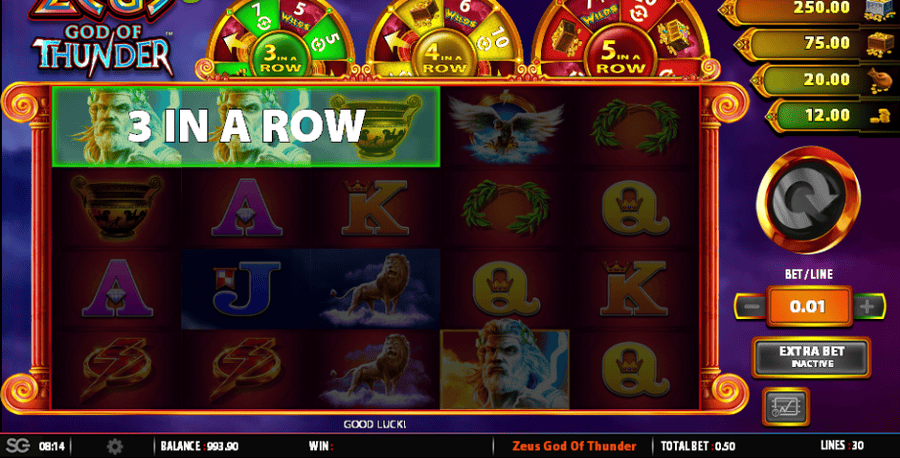The height and width of the screenshot is (458, 900).
Task: Increase bet per line with the plus button
Action: click(x=867, y=306)
